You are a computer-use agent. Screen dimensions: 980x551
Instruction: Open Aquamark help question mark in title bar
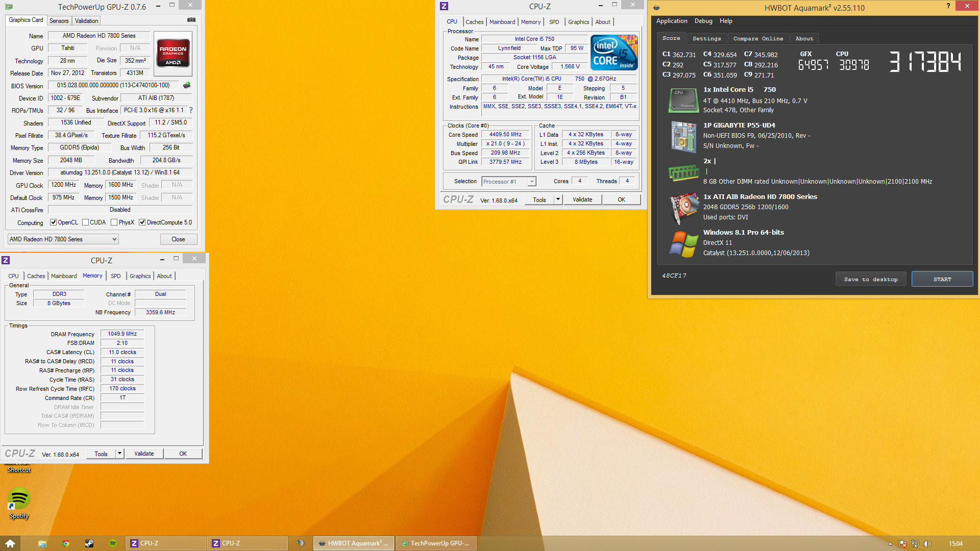[948, 6]
